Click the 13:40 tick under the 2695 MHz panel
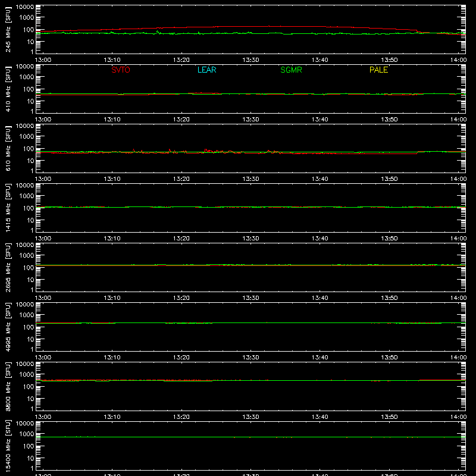Screen dimensions: 476x476 coord(320,298)
